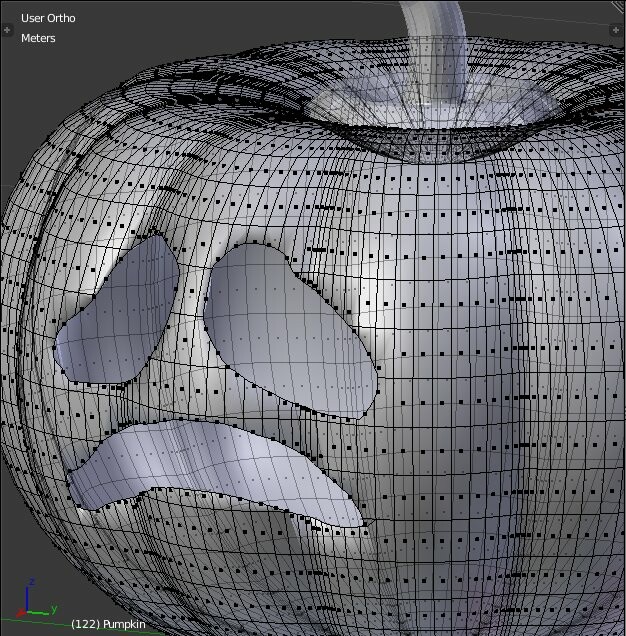Click the 'Meters' unit label

point(38,38)
